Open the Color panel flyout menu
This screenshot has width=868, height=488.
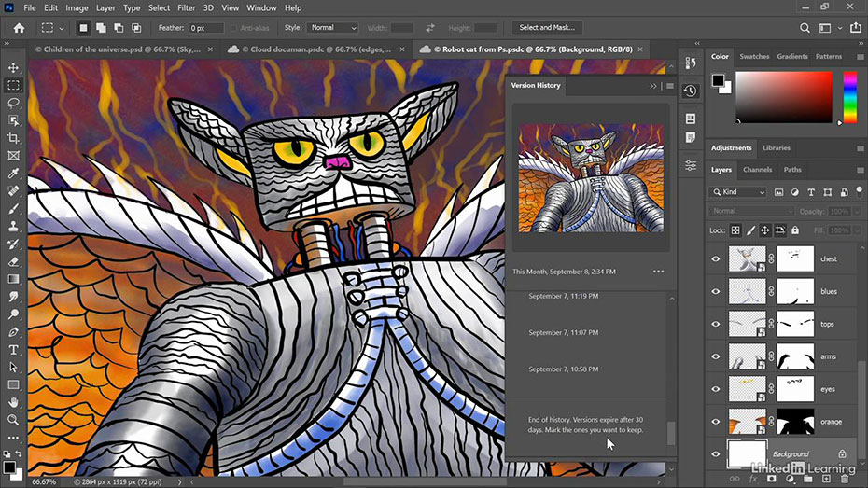pos(861,56)
